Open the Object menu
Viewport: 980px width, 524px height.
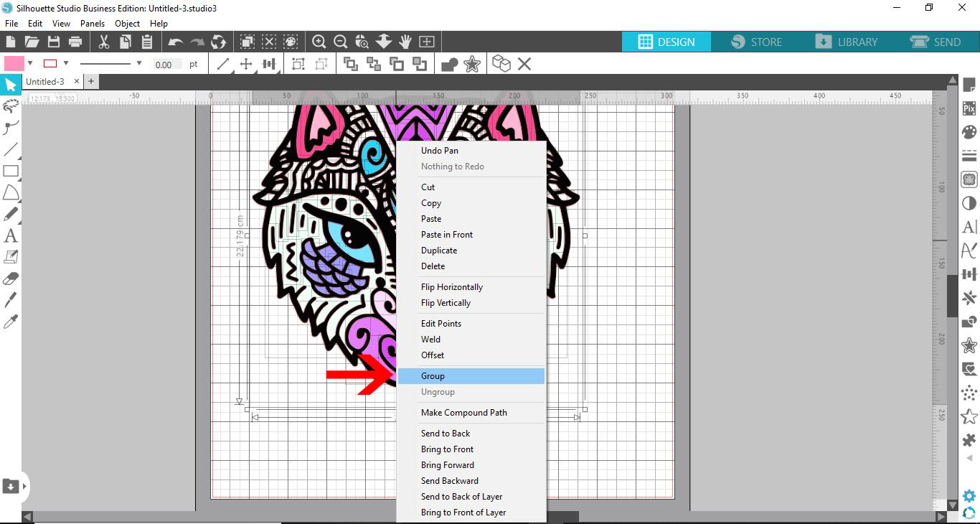tap(128, 24)
